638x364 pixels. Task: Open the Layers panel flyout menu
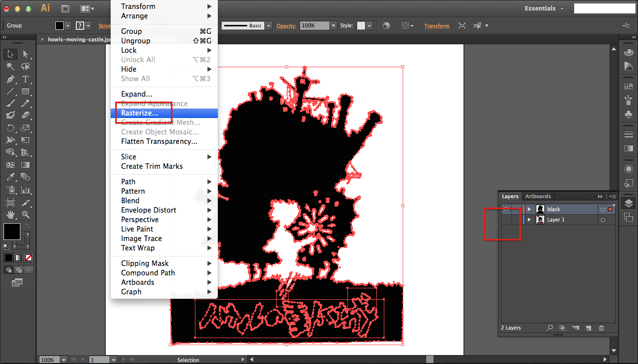(x=614, y=196)
